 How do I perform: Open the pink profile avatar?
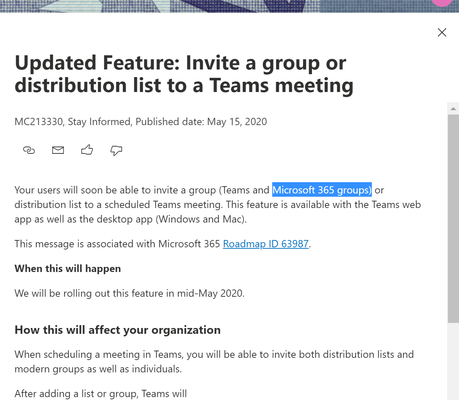445,3
